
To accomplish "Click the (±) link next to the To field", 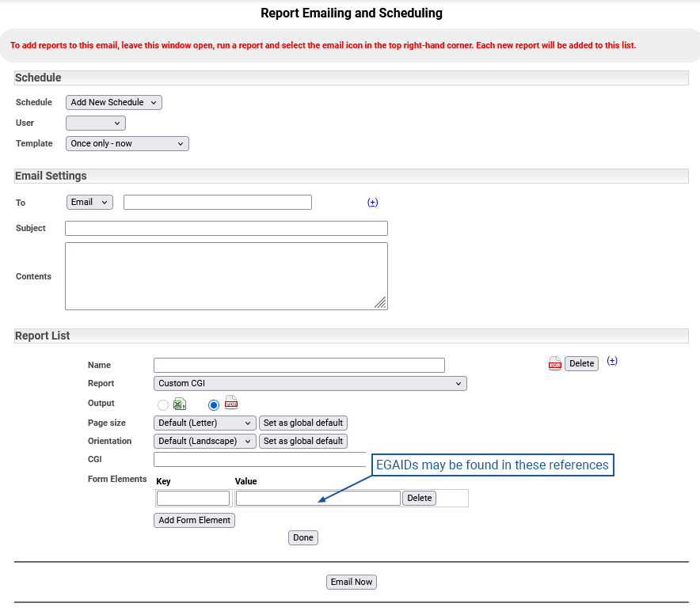I will coord(372,203).
